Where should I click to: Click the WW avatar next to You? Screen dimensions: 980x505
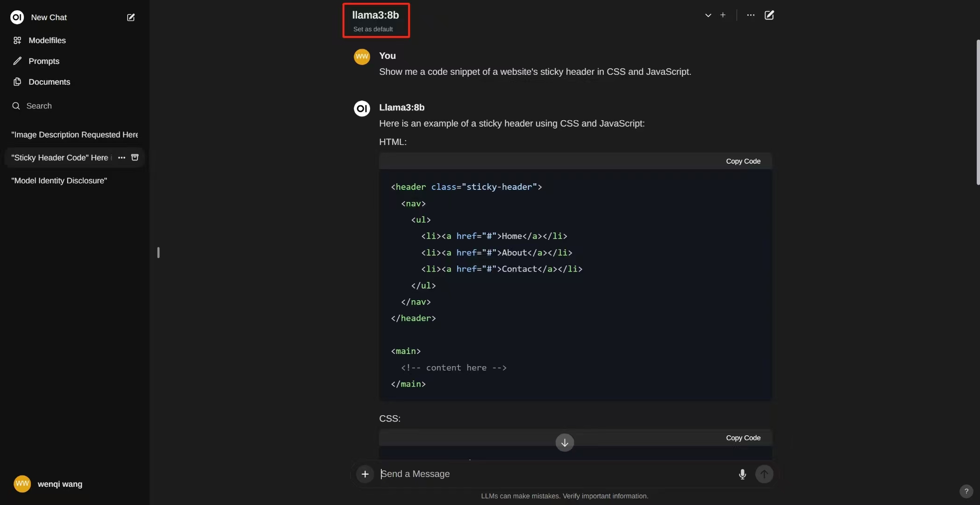click(362, 57)
